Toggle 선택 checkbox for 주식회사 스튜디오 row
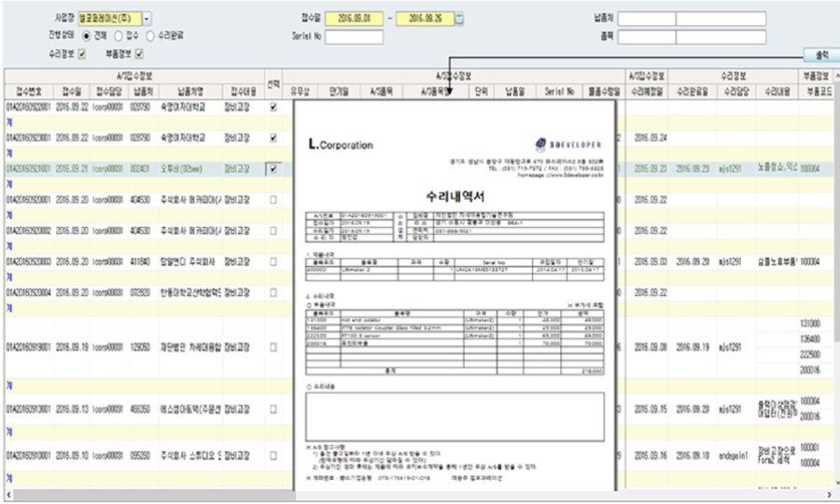 pos(273,455)
